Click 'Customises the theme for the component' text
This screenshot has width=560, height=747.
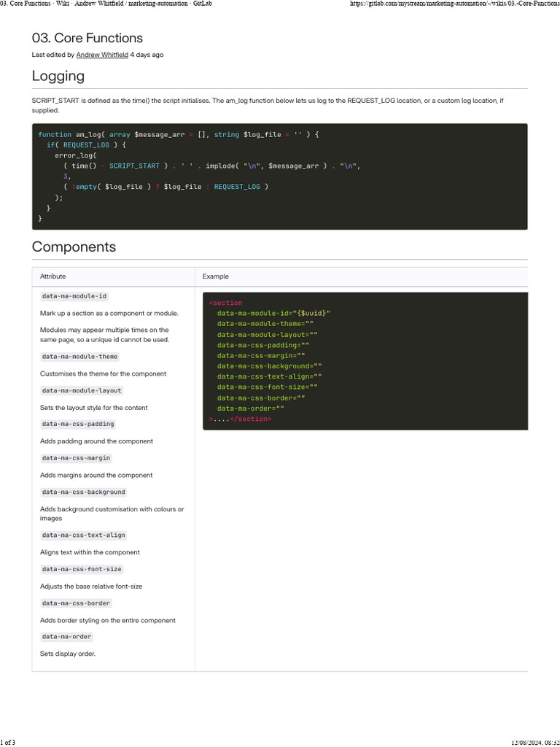(x=103, y=374)
